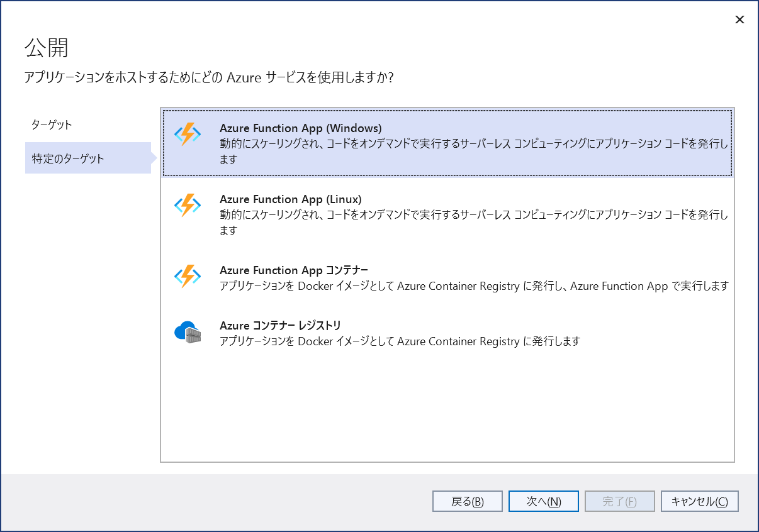Click the empty area below the service list
The image size is (759, 532).
[x=447, y=409]
